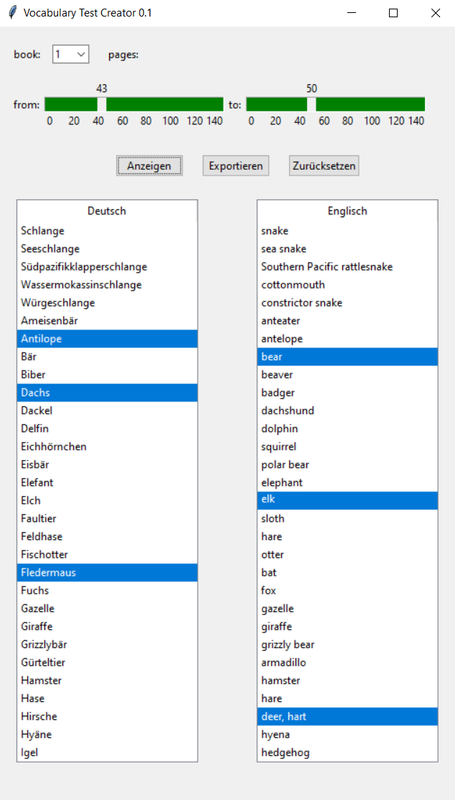Click the Exportieren button
Screen dimensions: 455x800
click(236, 166)
